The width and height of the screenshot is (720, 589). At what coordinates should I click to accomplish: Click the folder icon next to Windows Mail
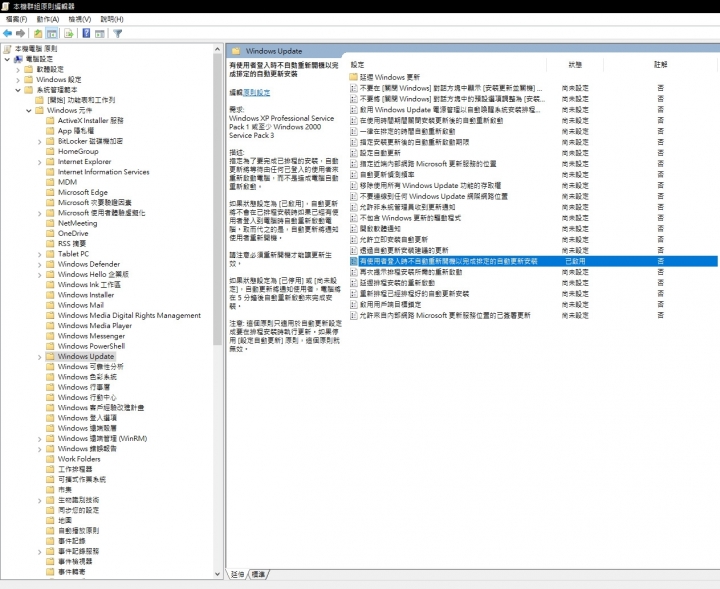pos(50,305)
